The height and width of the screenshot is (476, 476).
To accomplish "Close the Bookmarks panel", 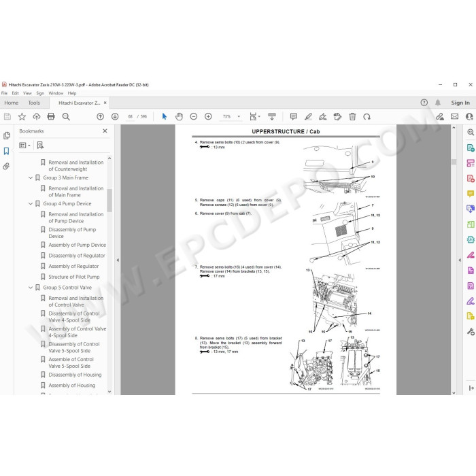I will 105,131.
